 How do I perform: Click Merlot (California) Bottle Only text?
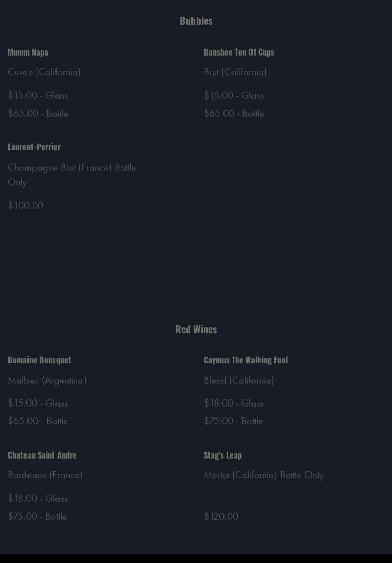click(264, 475)
